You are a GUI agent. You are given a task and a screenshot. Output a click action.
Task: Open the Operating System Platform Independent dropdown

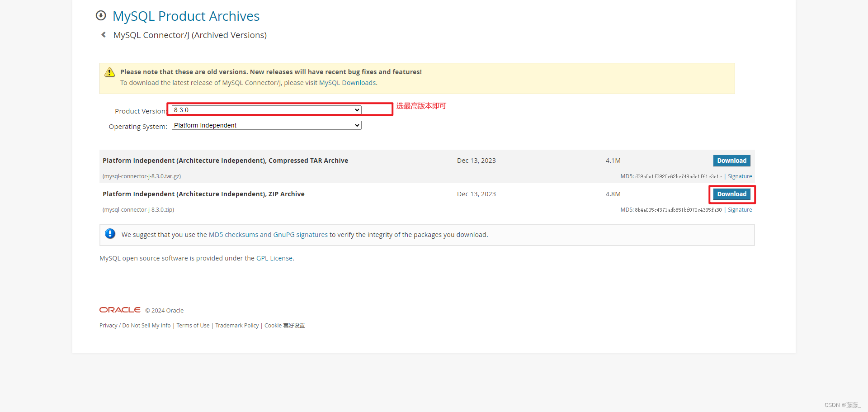point(266,125)
